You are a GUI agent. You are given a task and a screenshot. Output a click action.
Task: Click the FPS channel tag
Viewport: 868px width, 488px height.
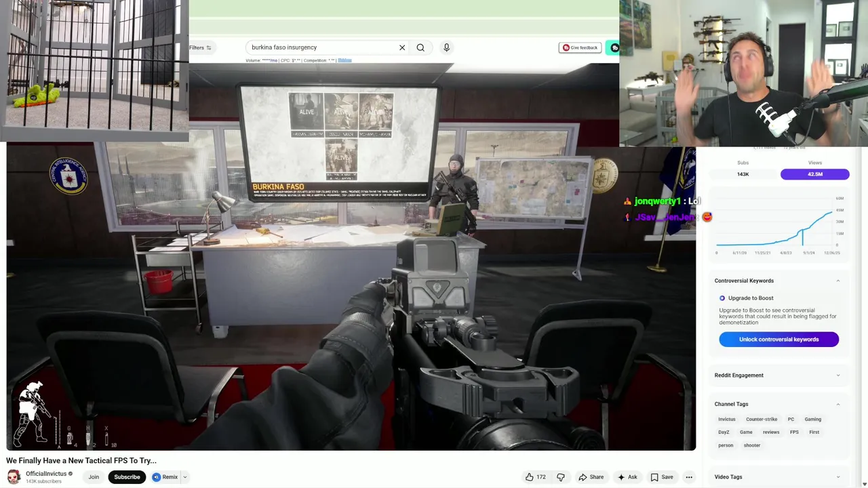point(794,432)
